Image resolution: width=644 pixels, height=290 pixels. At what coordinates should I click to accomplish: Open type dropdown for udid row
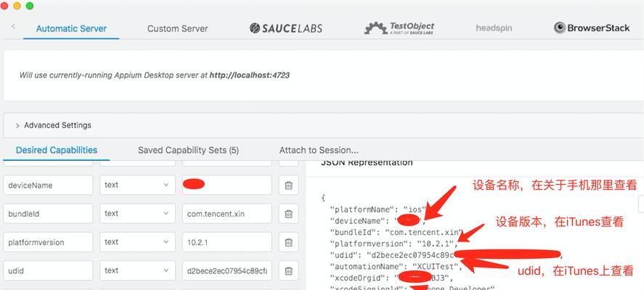point(137,270)
